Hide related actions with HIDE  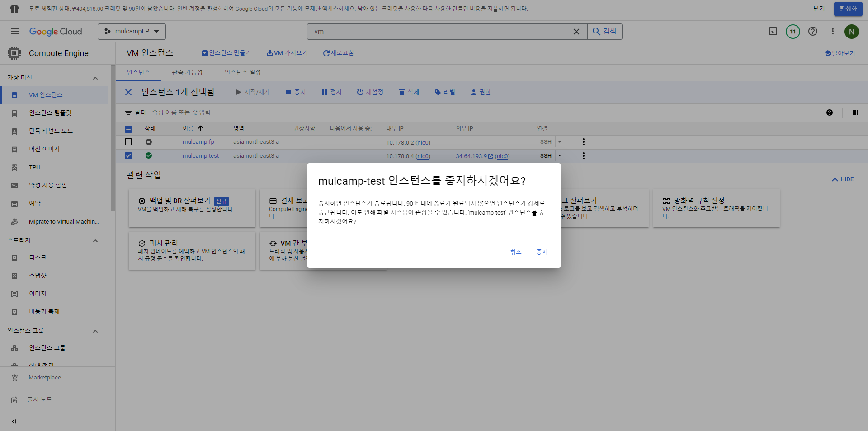(x=843, y=179)
